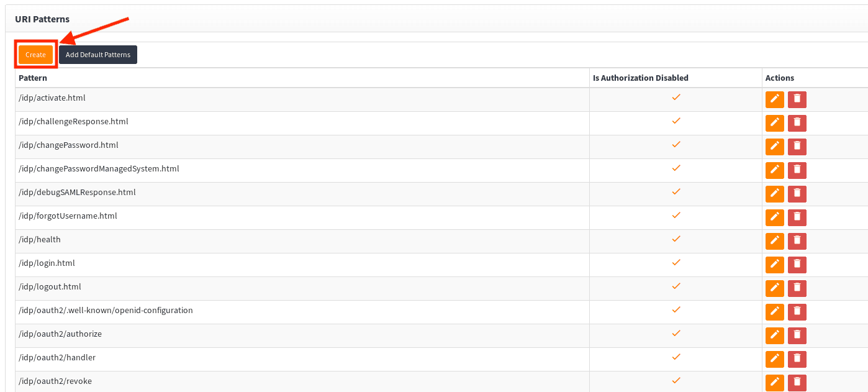The height and width of the screenshot is (392, 868).
Task: Delete the /idp/changePassword.html pattern
Action: coord(797,147)
